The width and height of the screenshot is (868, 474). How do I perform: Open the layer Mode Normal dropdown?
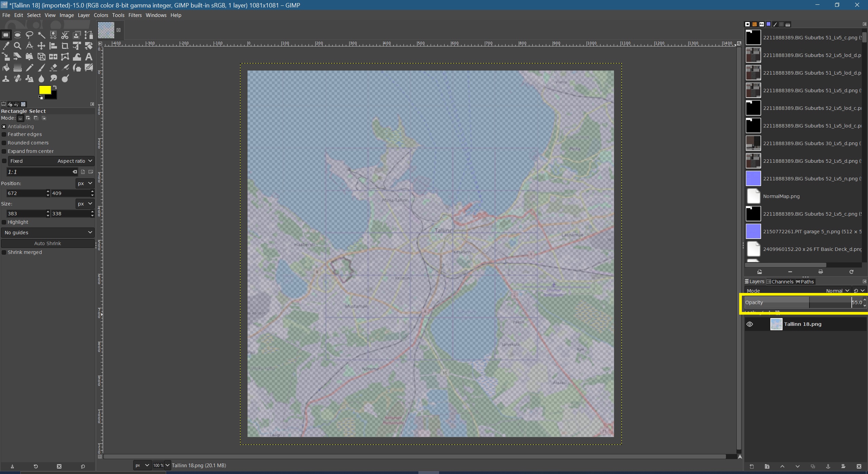837,291
